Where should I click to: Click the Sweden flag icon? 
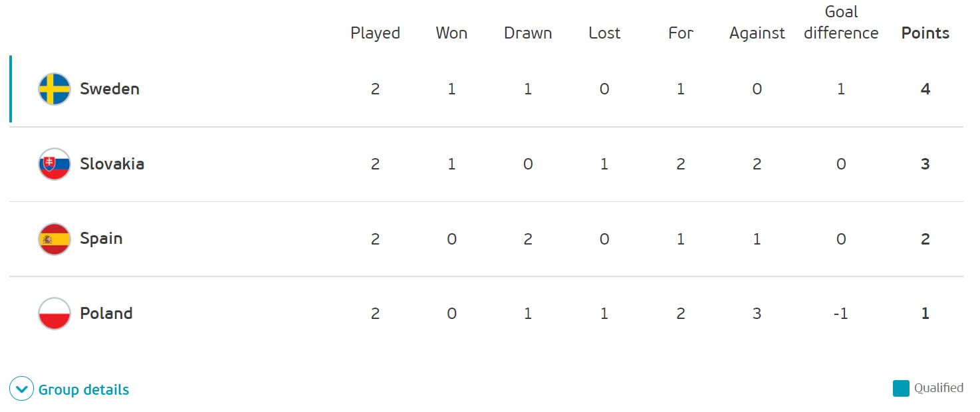(55, 89)
